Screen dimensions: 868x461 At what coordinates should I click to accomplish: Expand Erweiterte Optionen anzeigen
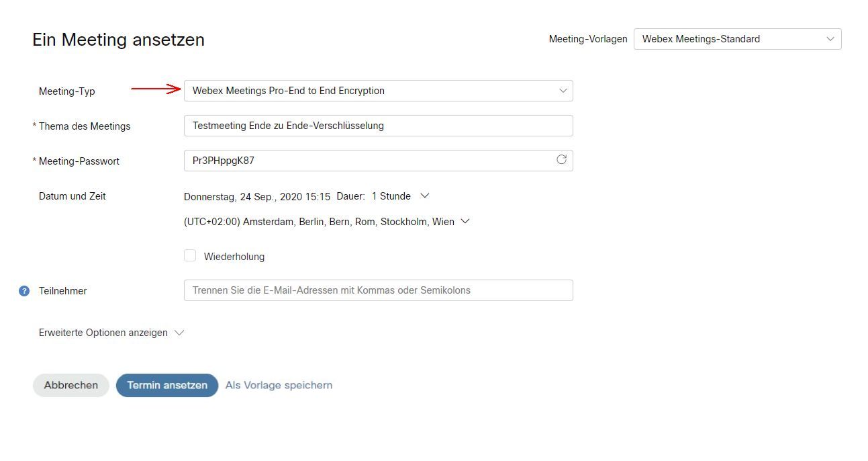111,333
